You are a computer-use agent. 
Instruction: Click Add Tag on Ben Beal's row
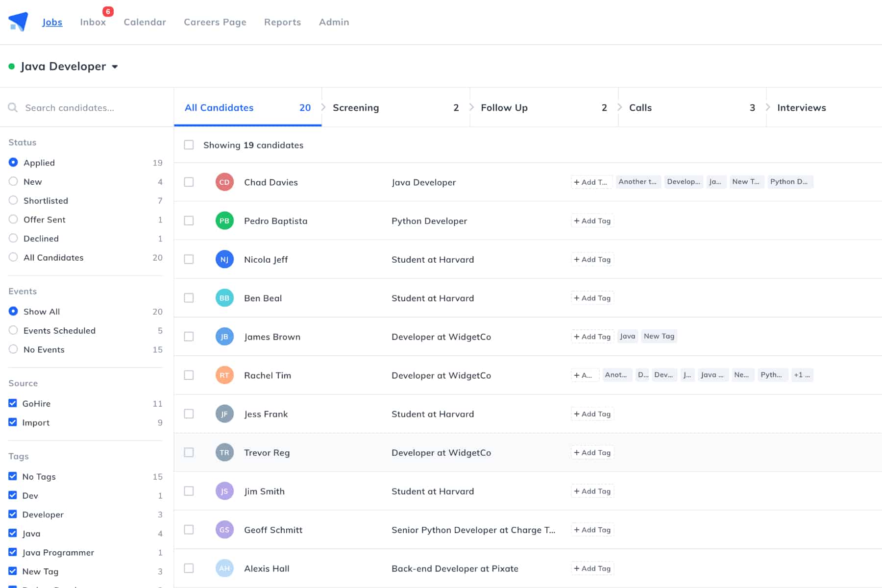click(x=592, y=297)
